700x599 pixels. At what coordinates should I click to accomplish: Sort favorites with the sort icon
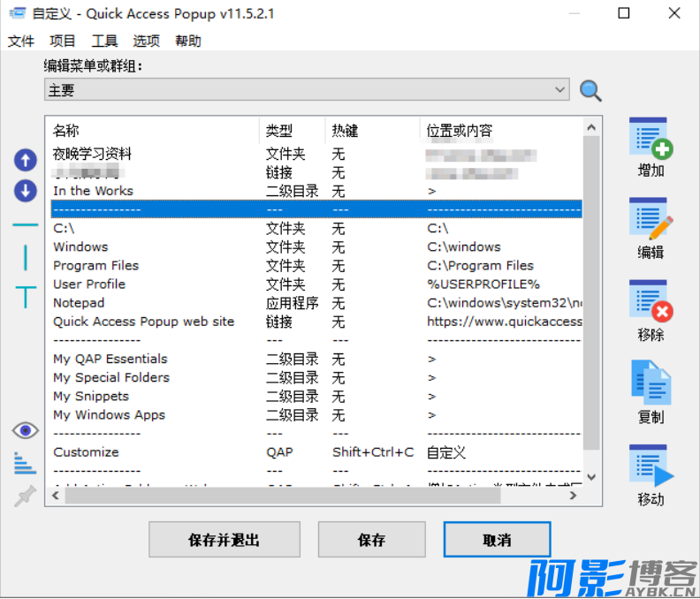tap(25, 463)
